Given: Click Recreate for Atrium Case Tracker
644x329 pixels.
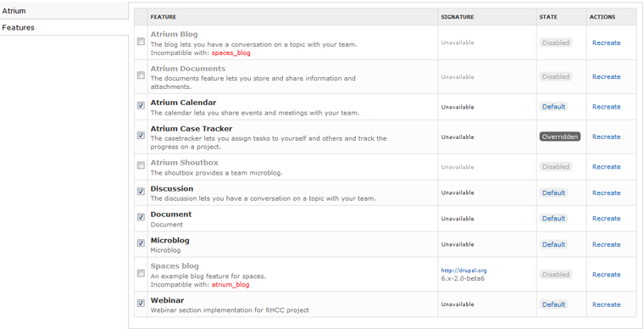Looking at the screenshot, I should coord(606,137).
